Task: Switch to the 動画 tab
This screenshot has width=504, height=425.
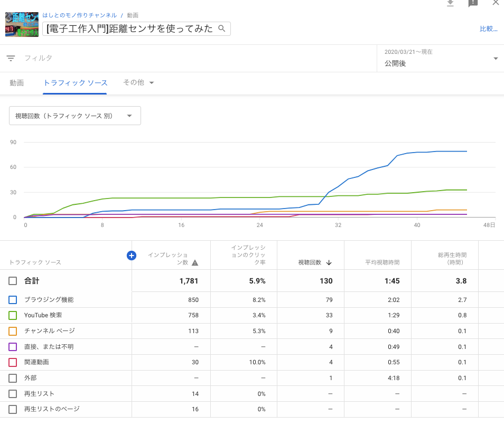Action: [x=17, y=83]
